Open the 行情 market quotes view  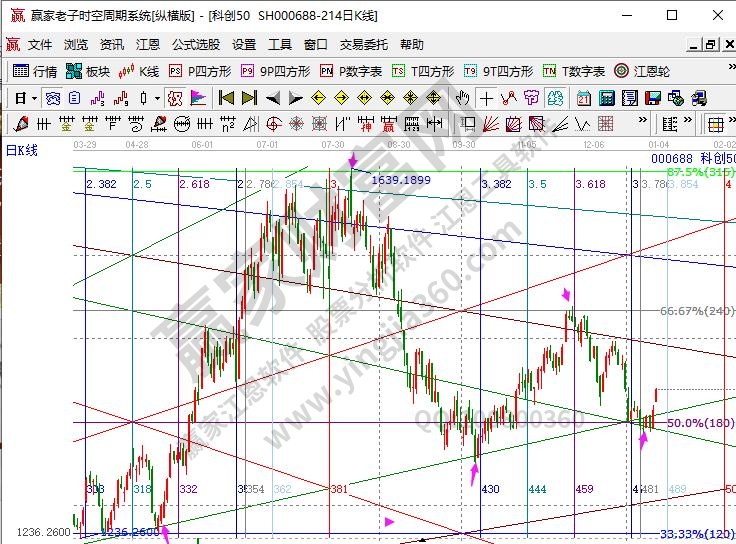coord(35,71)
